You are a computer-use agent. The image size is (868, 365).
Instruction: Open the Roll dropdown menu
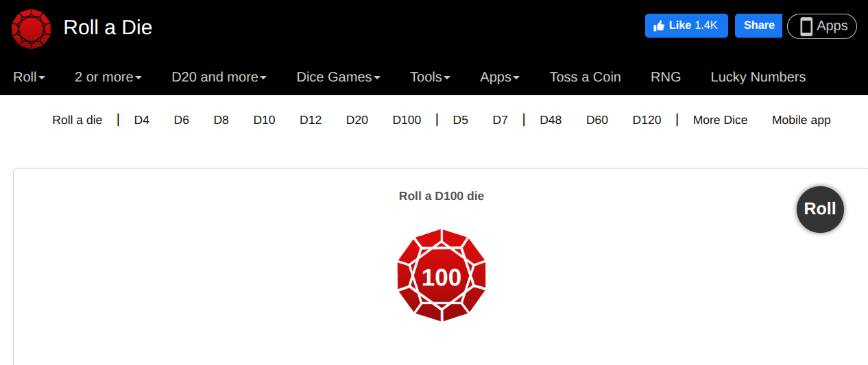tap(29, 77)
